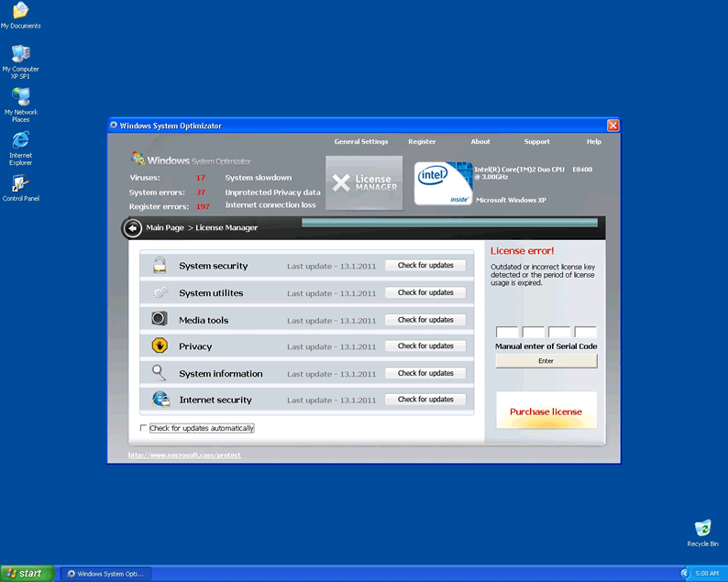Click the System utilities gears icon

tap(160, 292)
